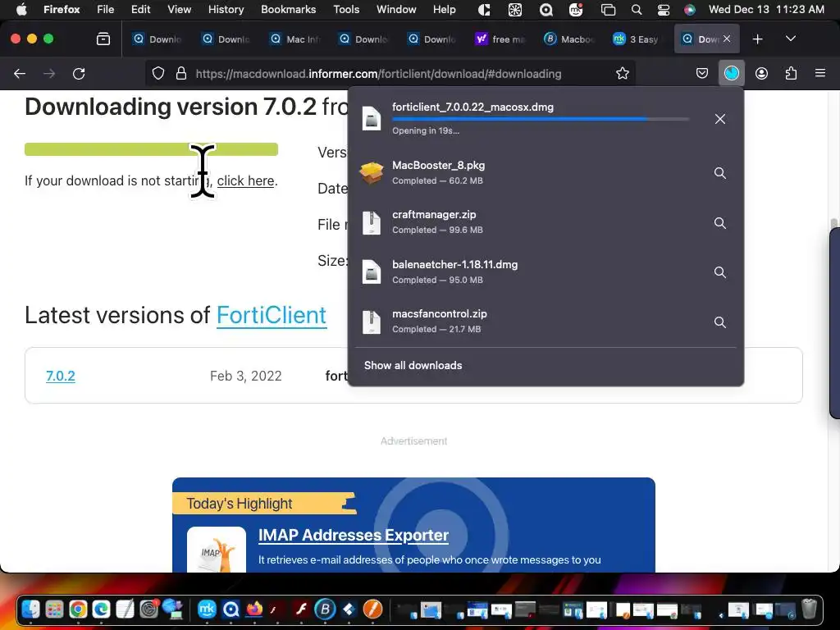The width and height of the screenshot is (840, 630).
Task: Click the IMAP Addresses Exporter app thumbnail
Action: (217, 550)
